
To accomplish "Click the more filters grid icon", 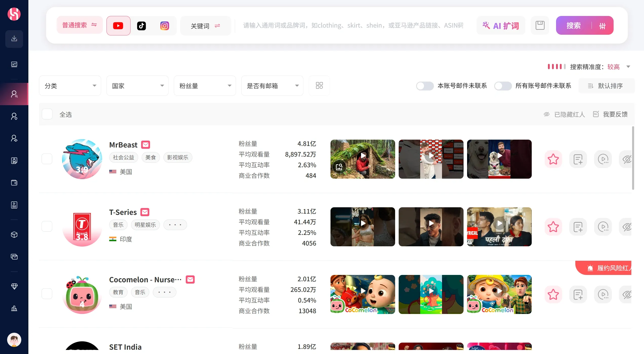I will pyautogui.click(x=319, y=85).
